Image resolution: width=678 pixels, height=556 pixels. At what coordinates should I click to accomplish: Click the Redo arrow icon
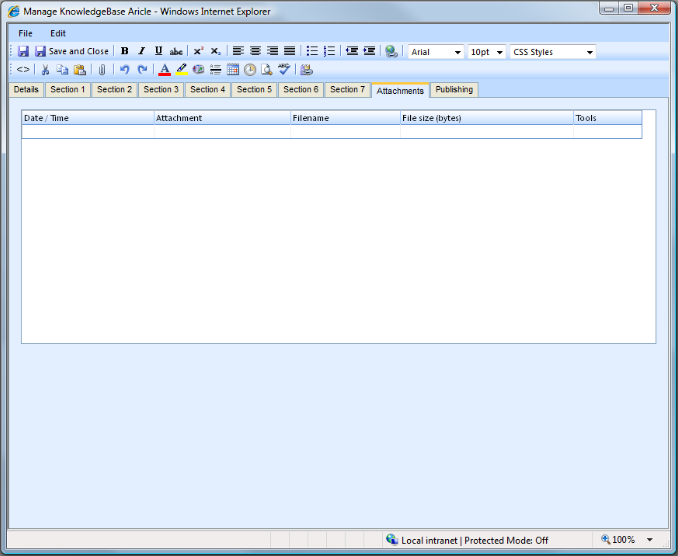tap(142, 69)
